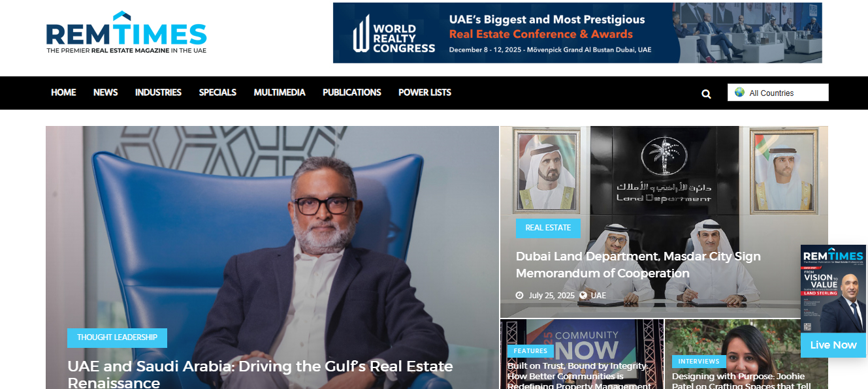The height and width of the screenshot is (389, 868).
Task: Click the Live Now button
Action: pos(833,345)
